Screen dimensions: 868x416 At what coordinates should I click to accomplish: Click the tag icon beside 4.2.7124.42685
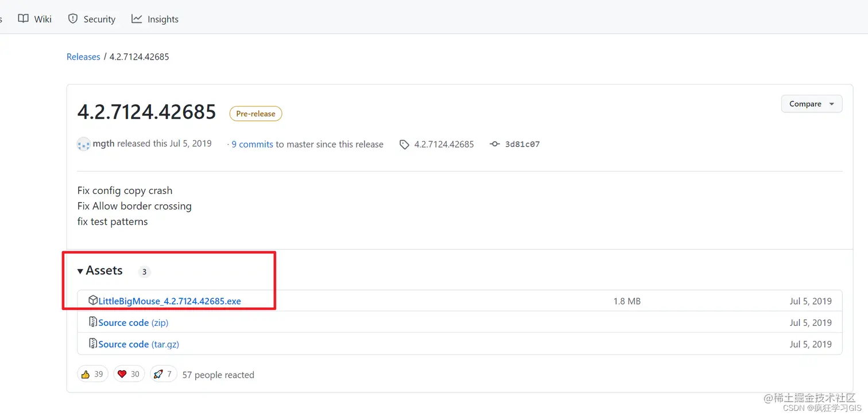[x=405, y=145]
